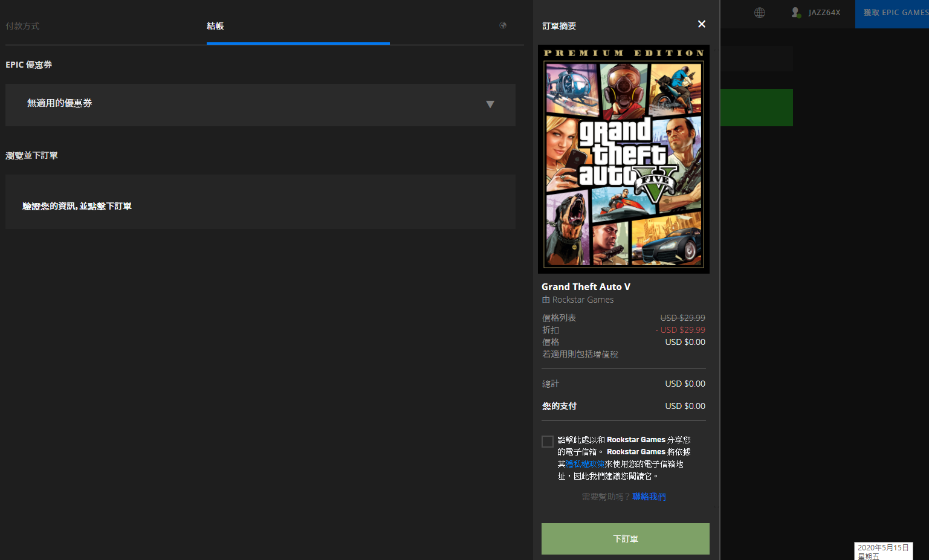Open the JAZZ64X account menu
Viewport: 929px width, 560px height.
point(824,13)
